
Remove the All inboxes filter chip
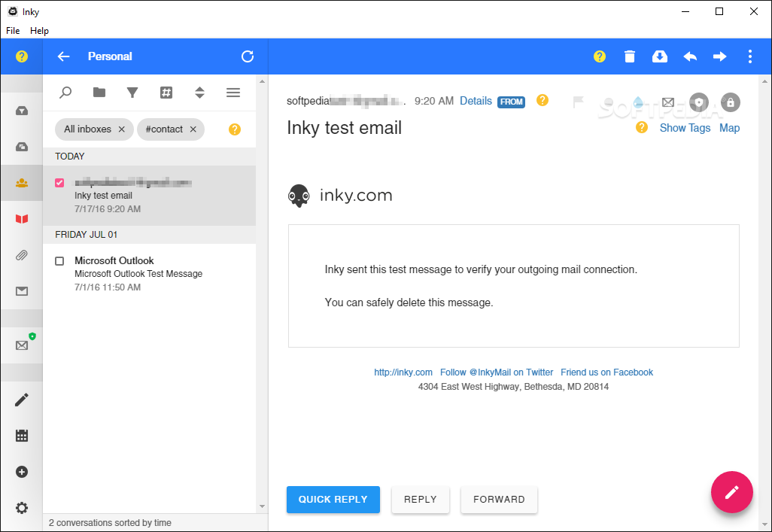[122, 129]
